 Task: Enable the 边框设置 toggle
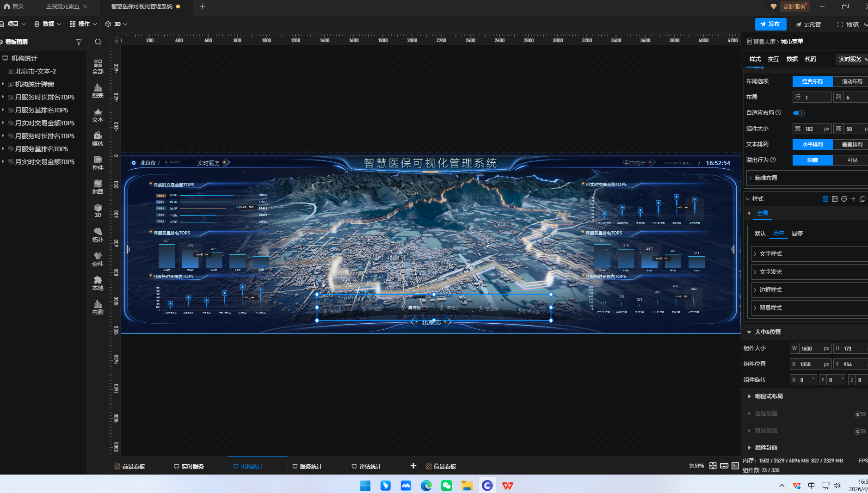pyautogui.click(x=860, y=414)
